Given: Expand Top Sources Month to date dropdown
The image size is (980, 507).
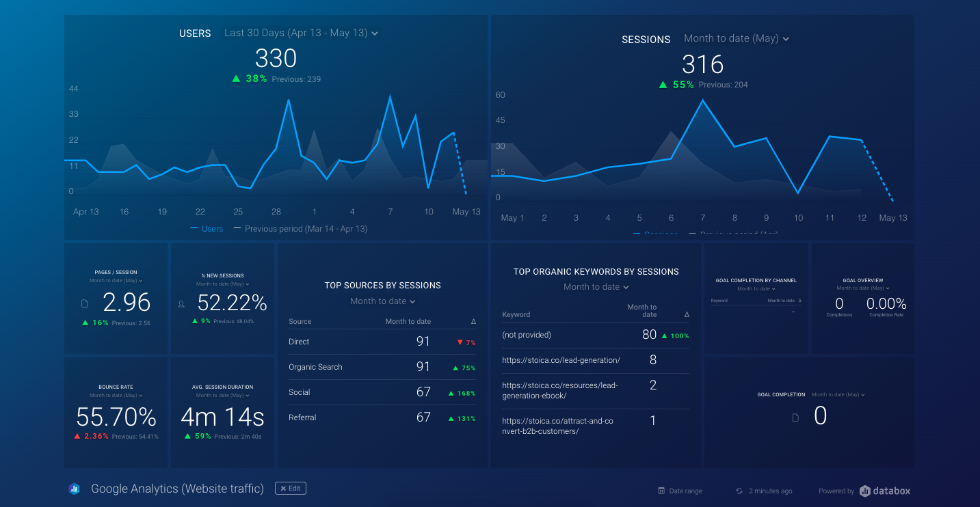Looking at the screenshot, I should click(x=383, y=301).
